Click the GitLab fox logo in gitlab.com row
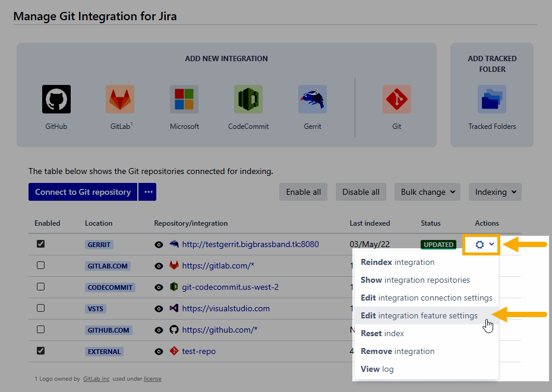The width and height of the screenshot is (552, 392). (174, 265)
